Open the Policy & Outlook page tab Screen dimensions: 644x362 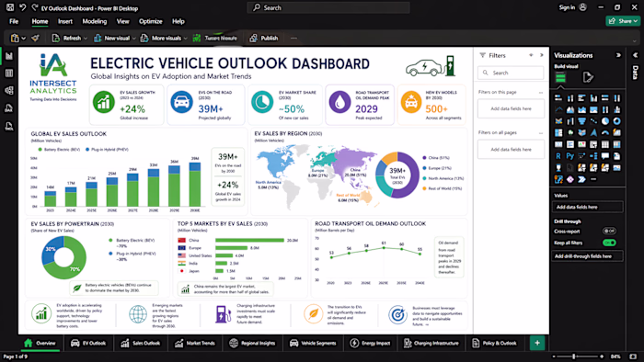point(495,343)
